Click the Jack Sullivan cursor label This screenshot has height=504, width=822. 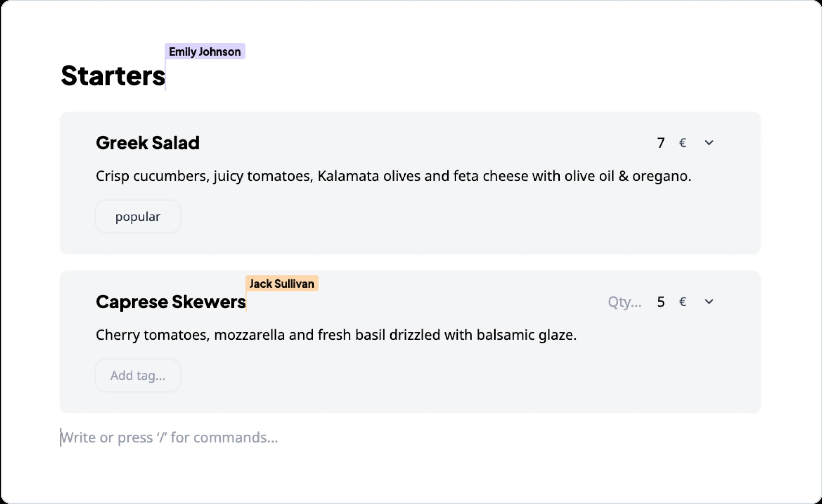coord(282,284)
